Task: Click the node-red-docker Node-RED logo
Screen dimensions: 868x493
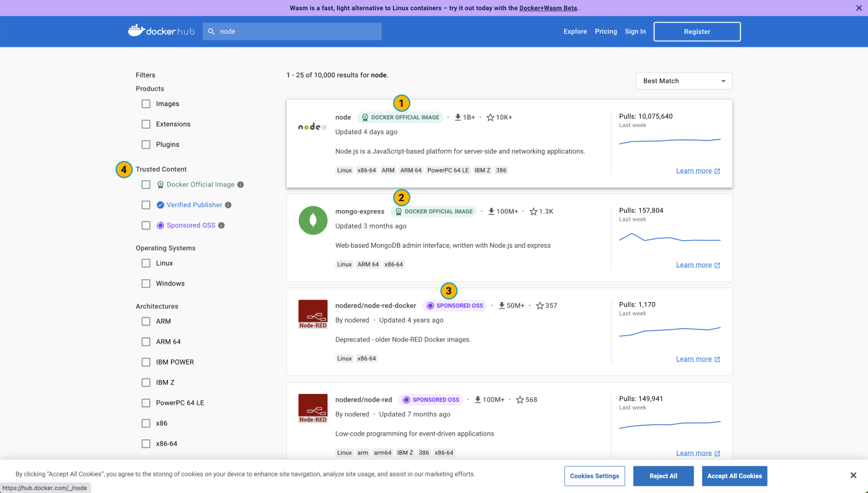Action: coord(313,314)
